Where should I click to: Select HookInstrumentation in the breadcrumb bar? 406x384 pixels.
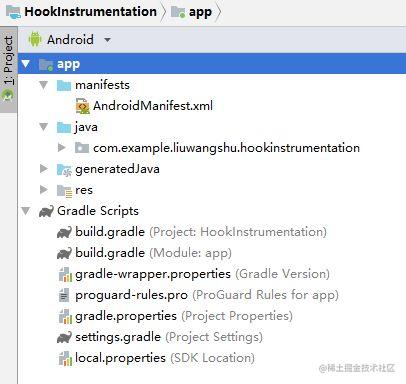[x=90, y=12]
